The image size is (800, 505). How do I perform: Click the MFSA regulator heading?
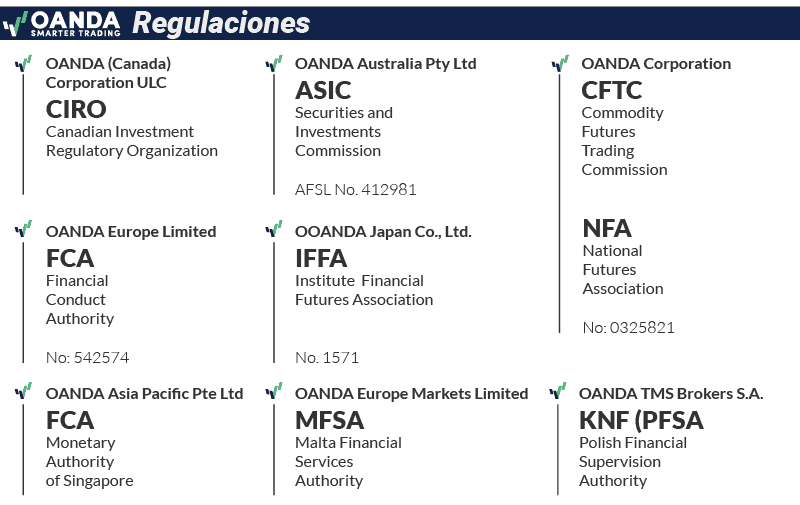[330, 420]
